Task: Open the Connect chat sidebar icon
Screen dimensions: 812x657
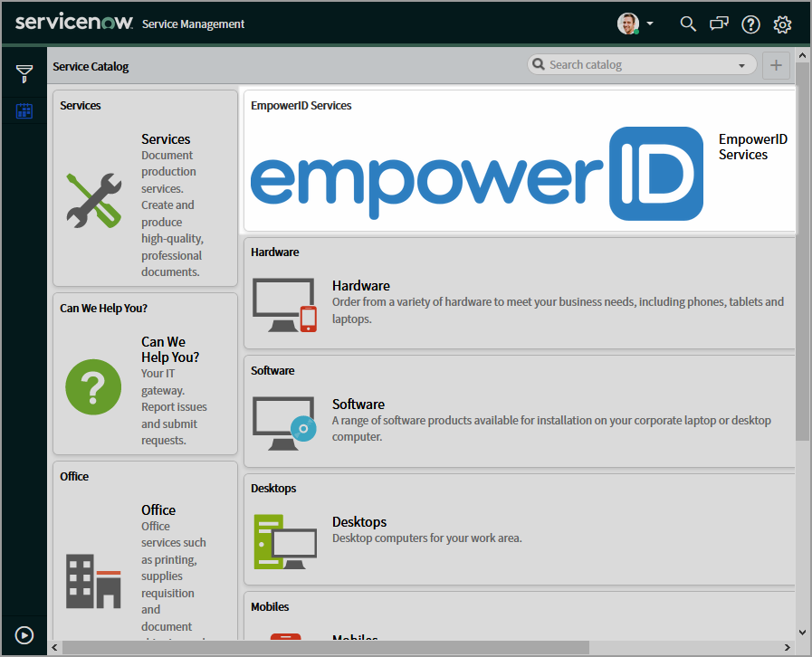Action: click(x=719, y=24)
